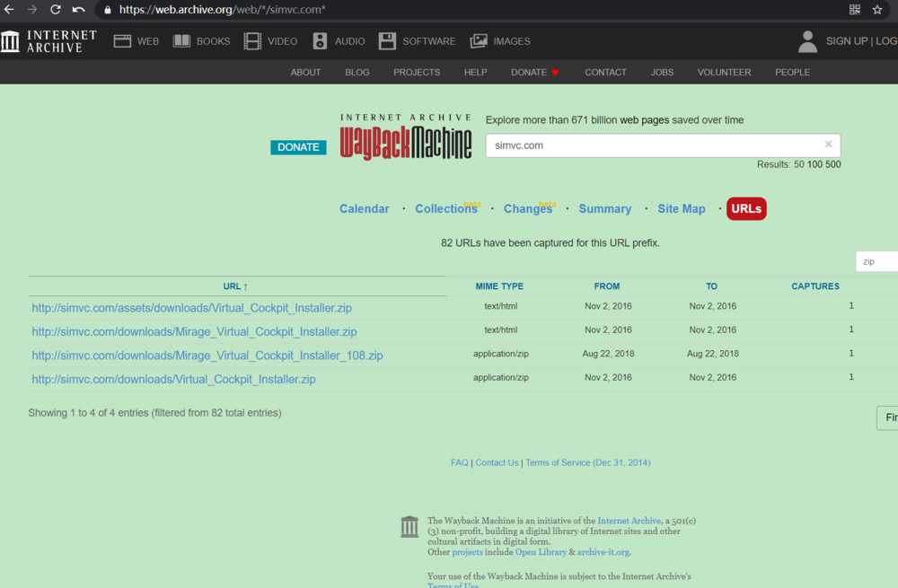Set results to 50 per page
898x588 pixels.
[799, 164]
